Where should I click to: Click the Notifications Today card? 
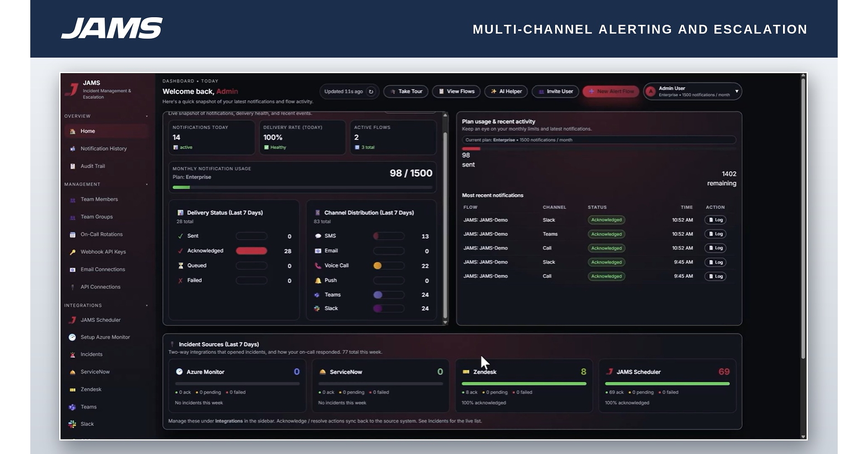[x=212, y=137]
